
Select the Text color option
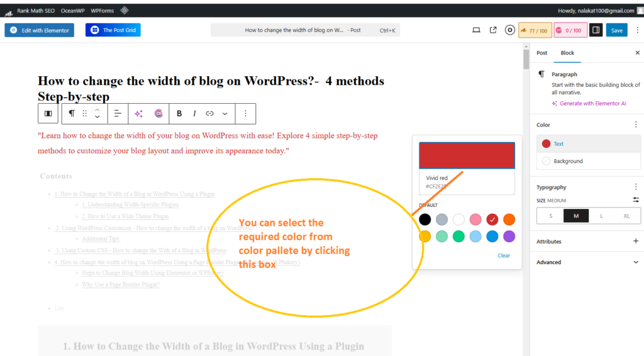(589, 143)
